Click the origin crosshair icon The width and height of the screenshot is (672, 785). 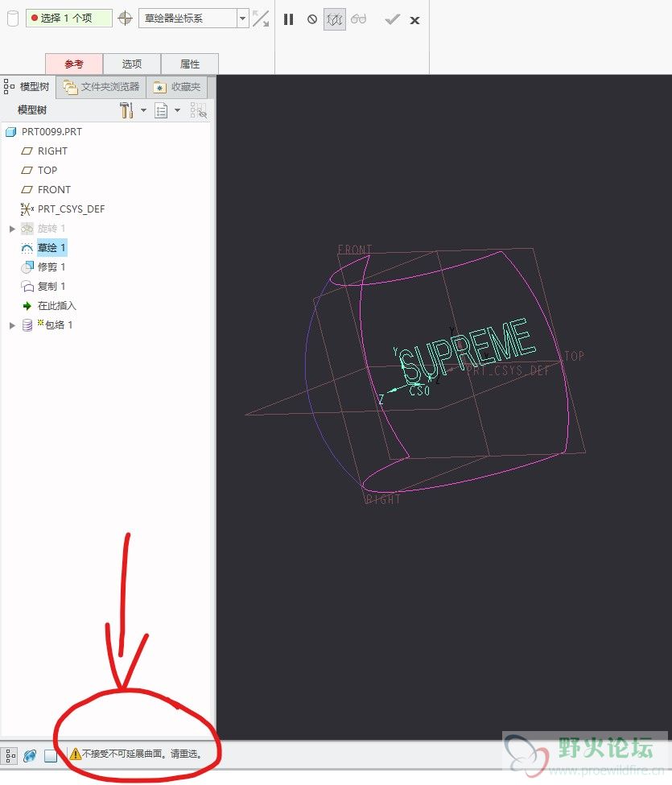[x=125, y=19]
